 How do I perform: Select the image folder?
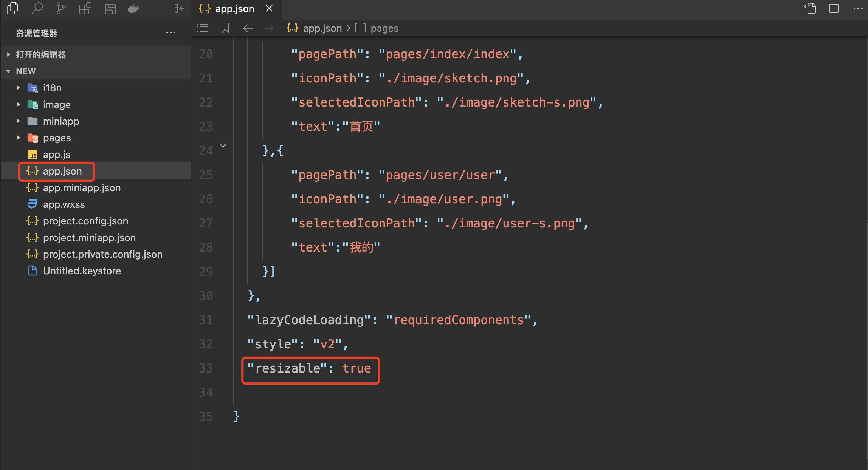(x=95, y=104)
